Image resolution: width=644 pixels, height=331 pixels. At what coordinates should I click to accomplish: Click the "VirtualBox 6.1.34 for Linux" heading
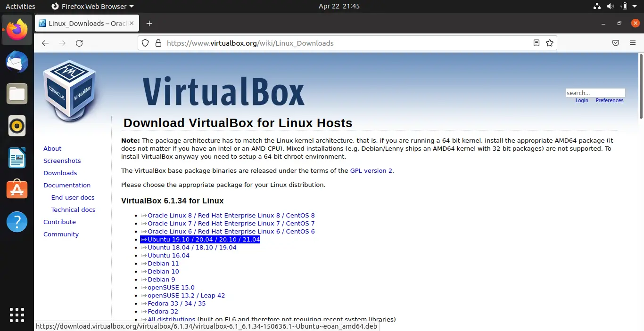pos(172,201)
